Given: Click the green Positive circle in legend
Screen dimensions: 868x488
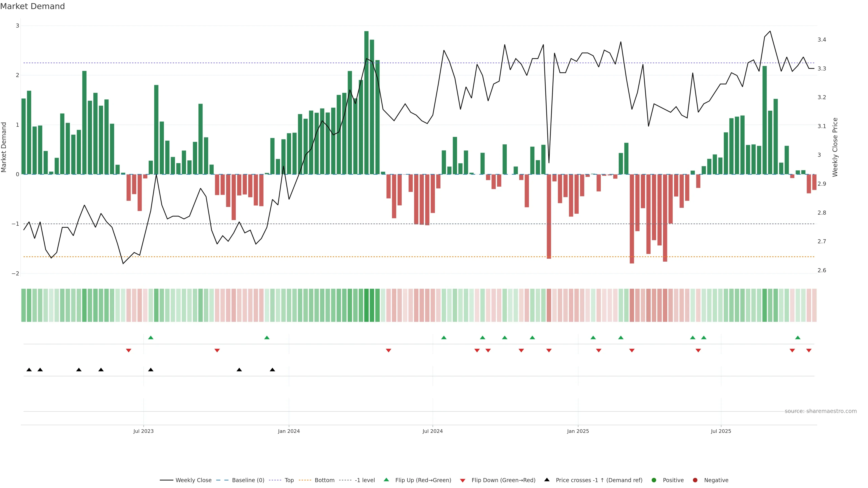Looking at the screenshot, I should pyautogui.click(x=654, y=480).
